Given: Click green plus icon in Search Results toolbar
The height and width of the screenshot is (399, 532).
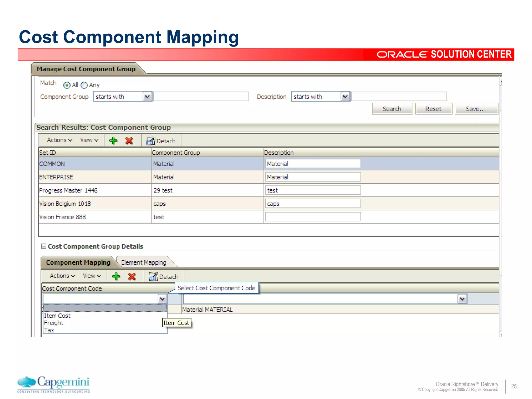Looking at the screenshot, I should coord(113,141).
